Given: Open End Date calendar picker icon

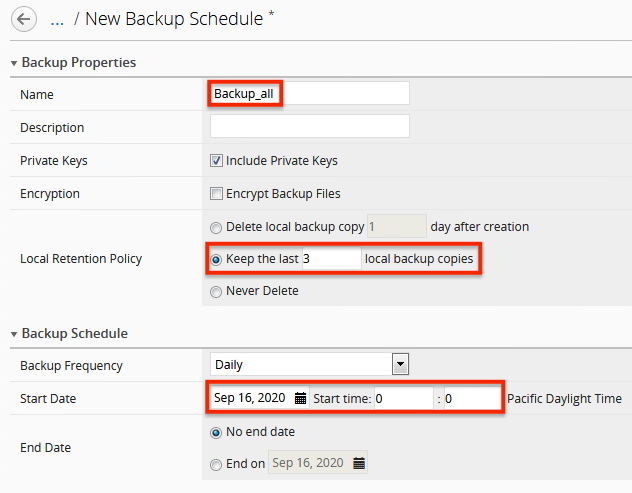Looking at the screenshot, I should [358, 463].
